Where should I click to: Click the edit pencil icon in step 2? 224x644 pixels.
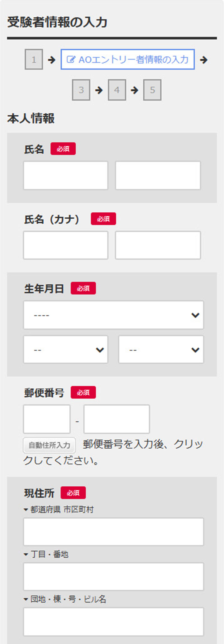point(71,59)
